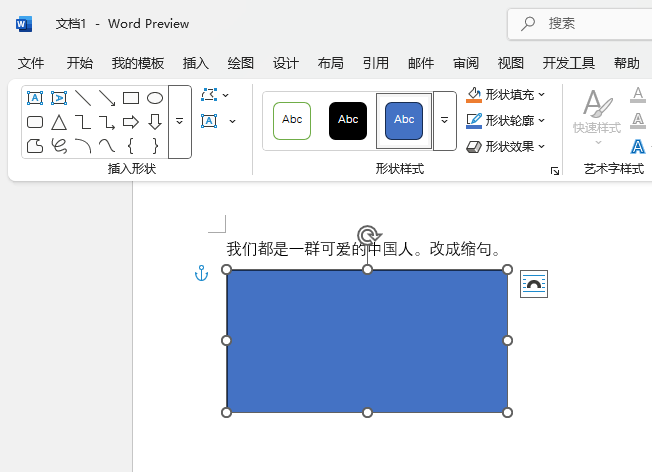Choose the rectangle shape in gallery
The width and height of the screenshot is (652, 472).
point(131,98)
